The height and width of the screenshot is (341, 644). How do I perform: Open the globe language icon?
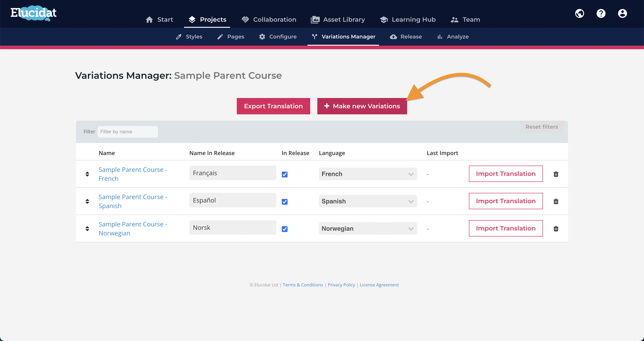click(580, 13)
